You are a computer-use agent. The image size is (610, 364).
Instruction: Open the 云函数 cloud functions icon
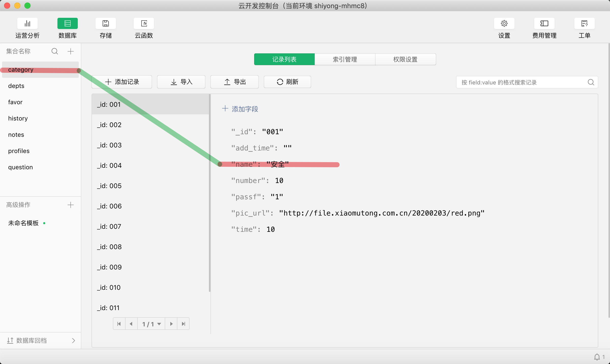pyautogui.click(x=144, y=24)
